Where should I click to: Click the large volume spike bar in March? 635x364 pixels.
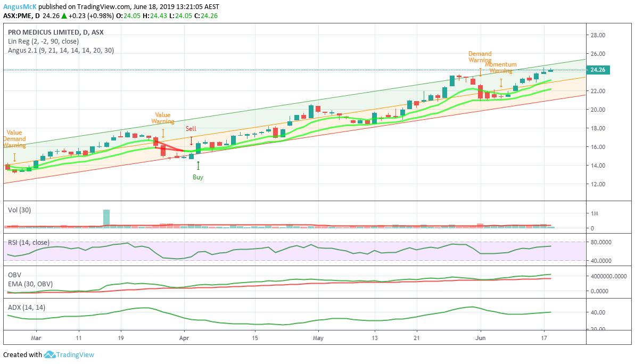point(106,219)
